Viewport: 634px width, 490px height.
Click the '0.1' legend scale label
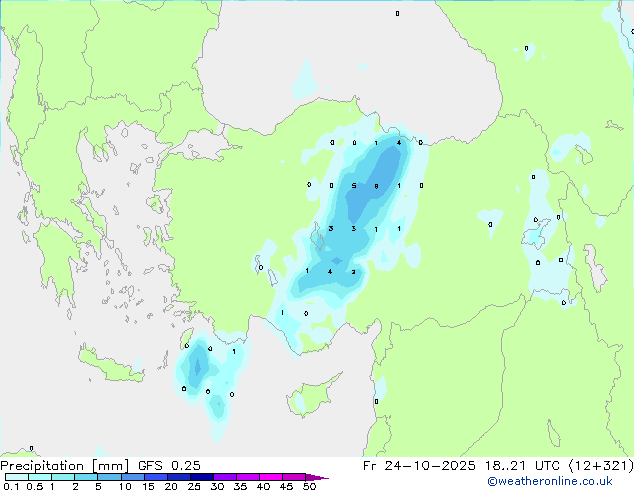[11, 486]
